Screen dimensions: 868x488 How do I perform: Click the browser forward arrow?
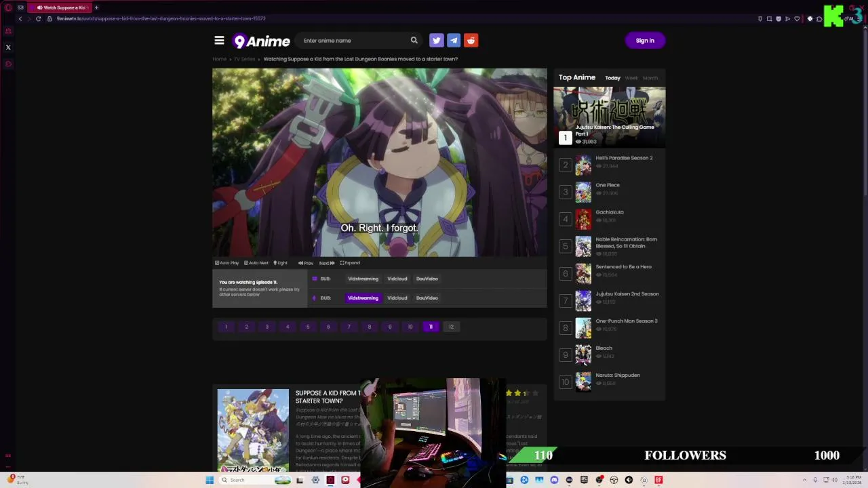tap(29, 18)
